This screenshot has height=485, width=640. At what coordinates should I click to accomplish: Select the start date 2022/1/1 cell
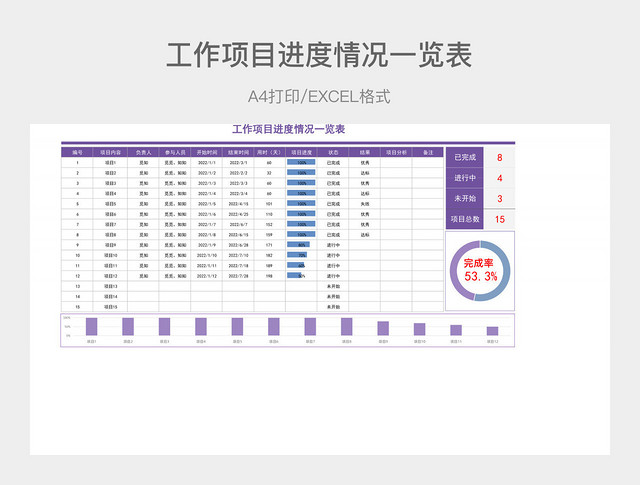point(207,162)
